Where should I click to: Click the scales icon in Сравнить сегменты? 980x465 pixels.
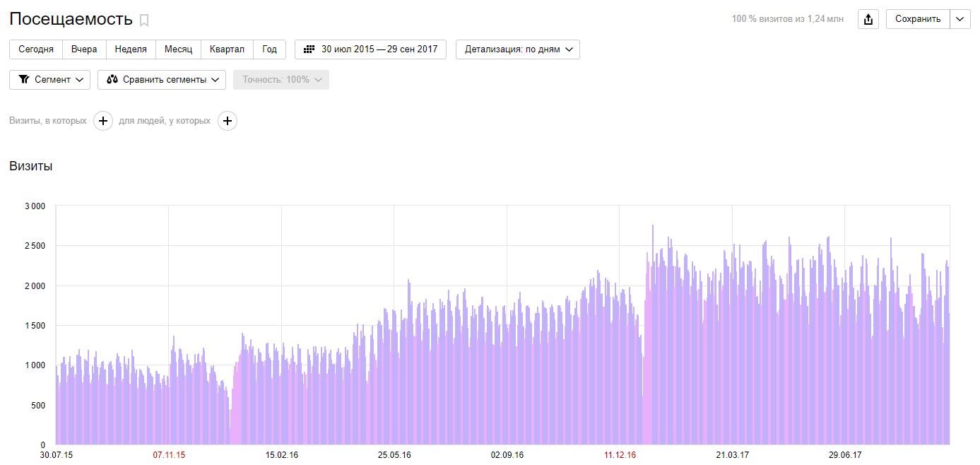click(112, 80)
